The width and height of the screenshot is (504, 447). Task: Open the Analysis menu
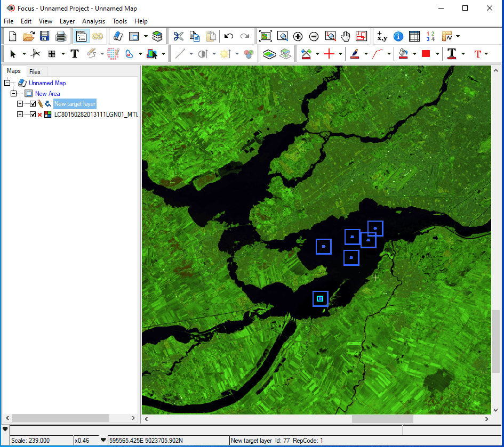[93, 21]
